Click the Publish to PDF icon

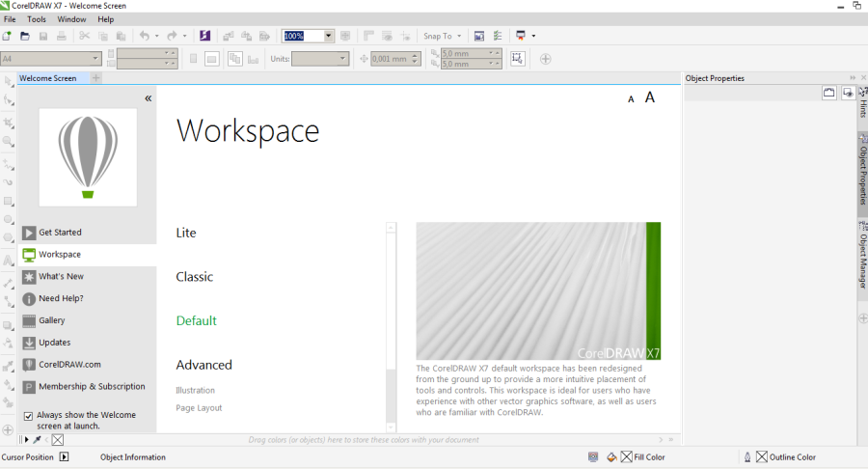[x=264, y=36]
